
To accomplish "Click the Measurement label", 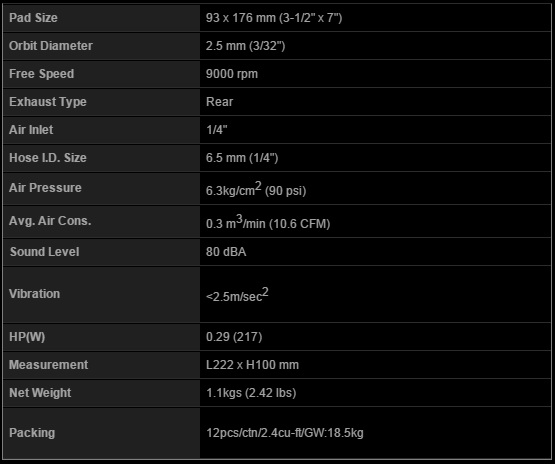I will [48, 365].
